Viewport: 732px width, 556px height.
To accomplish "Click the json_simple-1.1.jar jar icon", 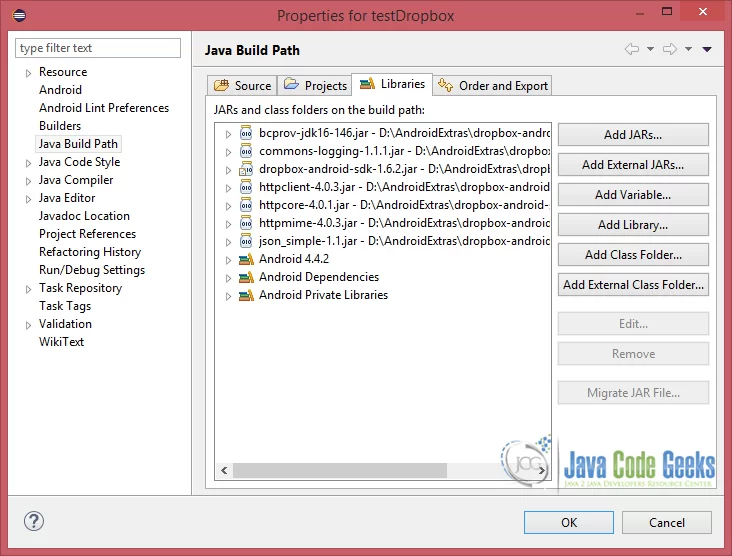I will [246, 241].
